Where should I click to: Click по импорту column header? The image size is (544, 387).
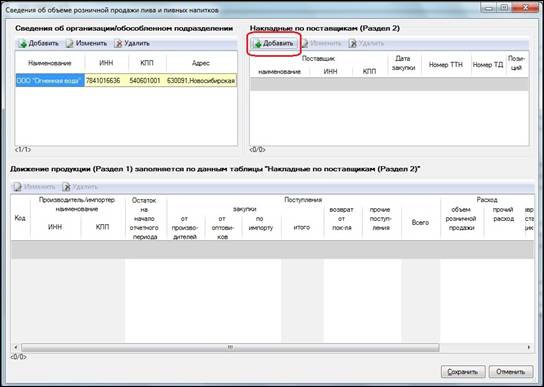pyautogui.click(x=261, y=223)
